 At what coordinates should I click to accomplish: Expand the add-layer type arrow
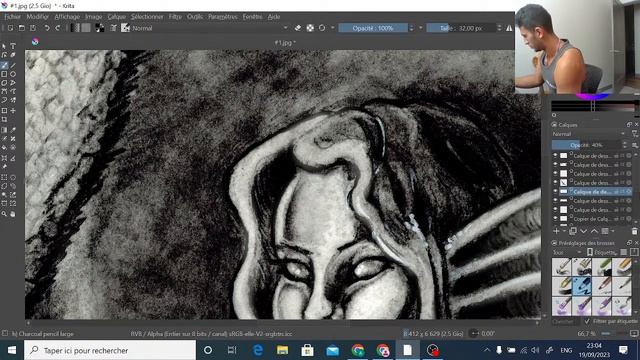coord(564,231)
